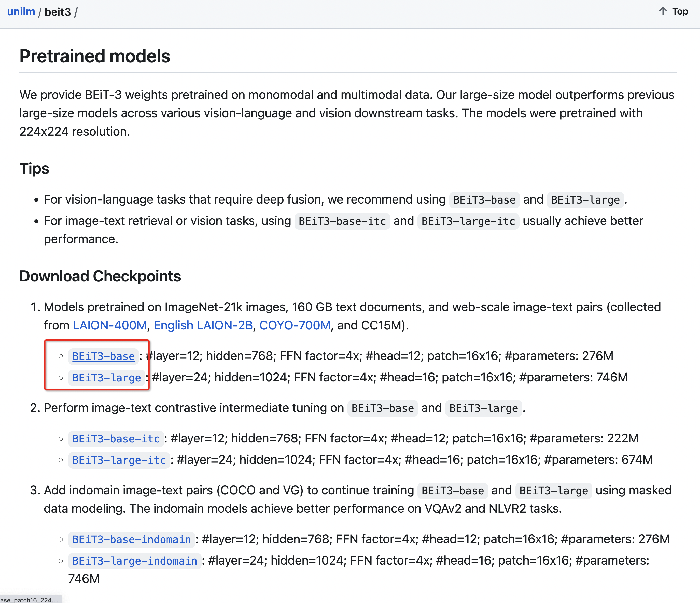Click the Top label to scroll up
This screenshot has height=603, width=700.
pyautogui.click(x=680, y=11)
